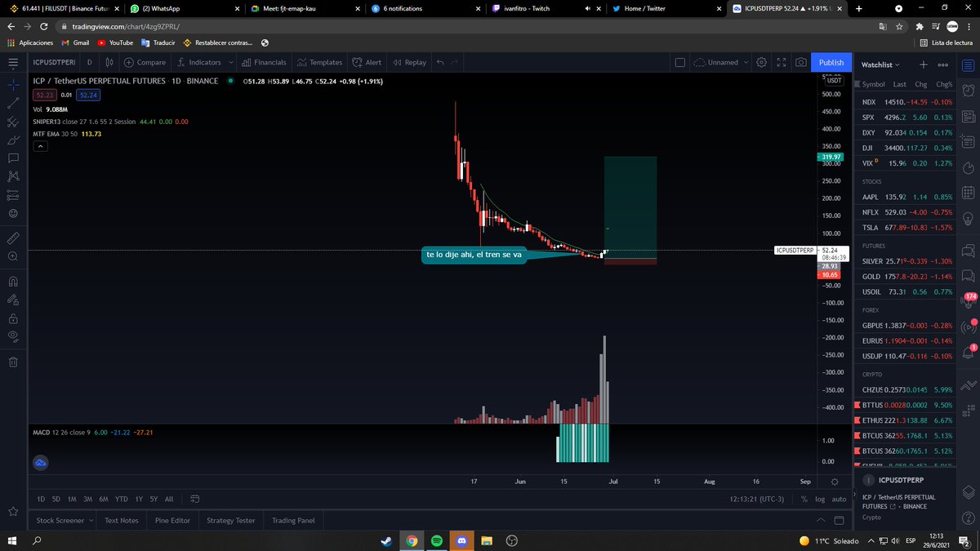
Task: Select the crosshair cursor tool
Action: [13, 85]
